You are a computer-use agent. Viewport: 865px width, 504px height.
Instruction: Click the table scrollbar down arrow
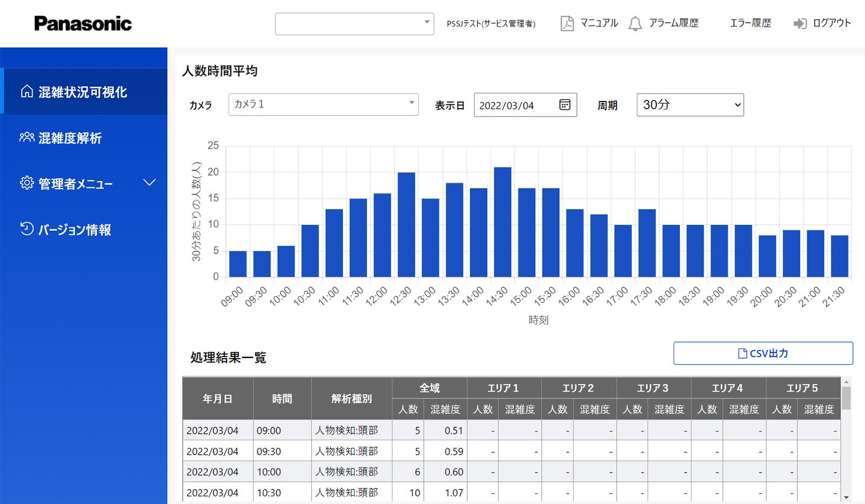click(x=846, y=498)
